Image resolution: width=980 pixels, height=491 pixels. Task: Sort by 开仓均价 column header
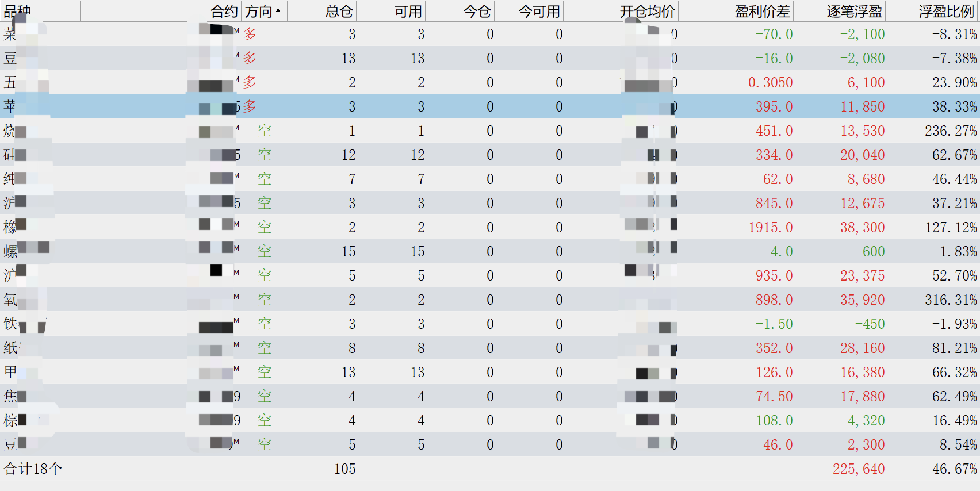tap(647, 11)
